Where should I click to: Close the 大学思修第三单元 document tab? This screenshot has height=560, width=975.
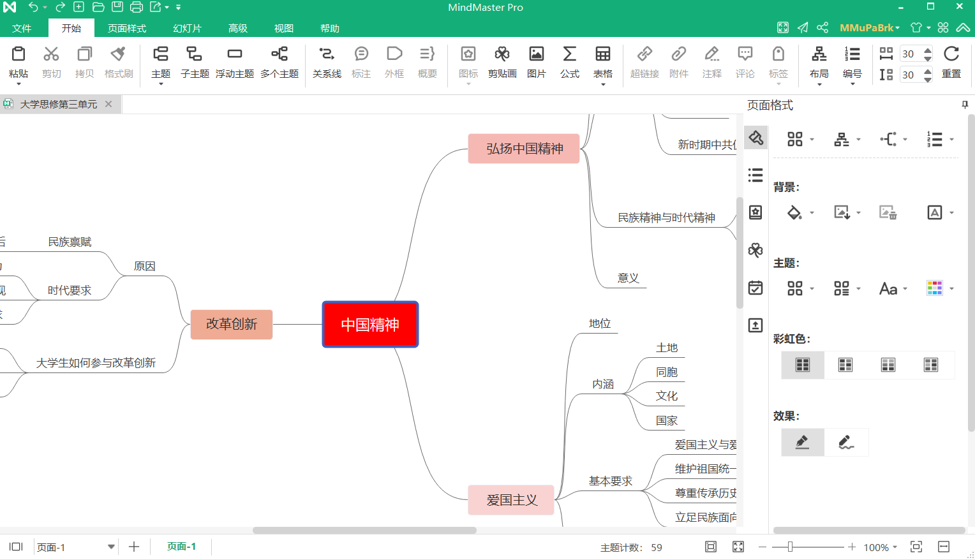[108, 104]
